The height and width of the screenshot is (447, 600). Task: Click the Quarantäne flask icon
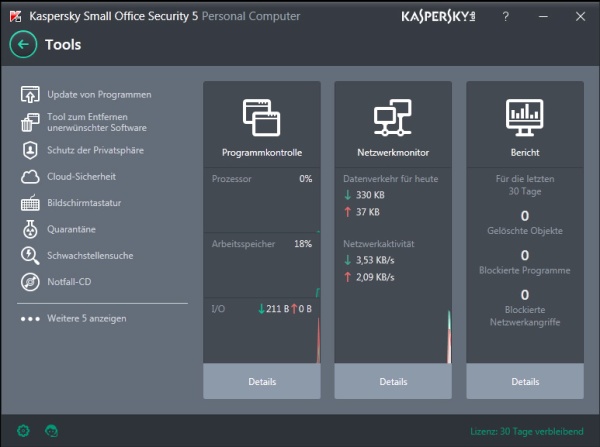click(x=30, y=229)
